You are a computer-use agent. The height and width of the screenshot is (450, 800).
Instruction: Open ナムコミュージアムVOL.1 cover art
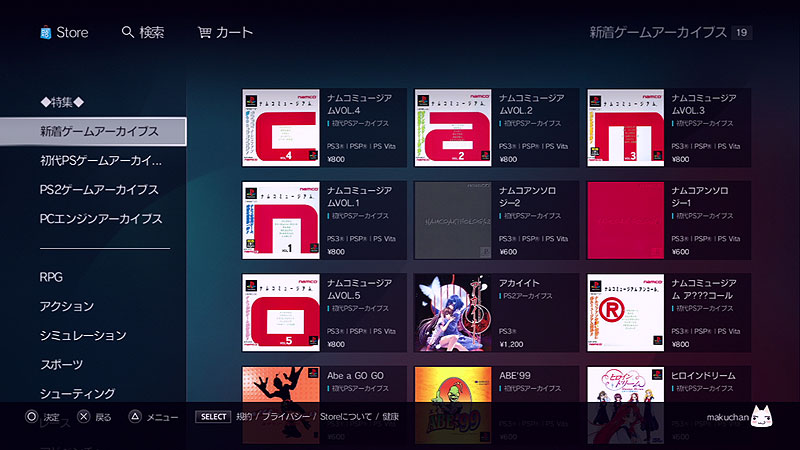[x=281, y=220]
